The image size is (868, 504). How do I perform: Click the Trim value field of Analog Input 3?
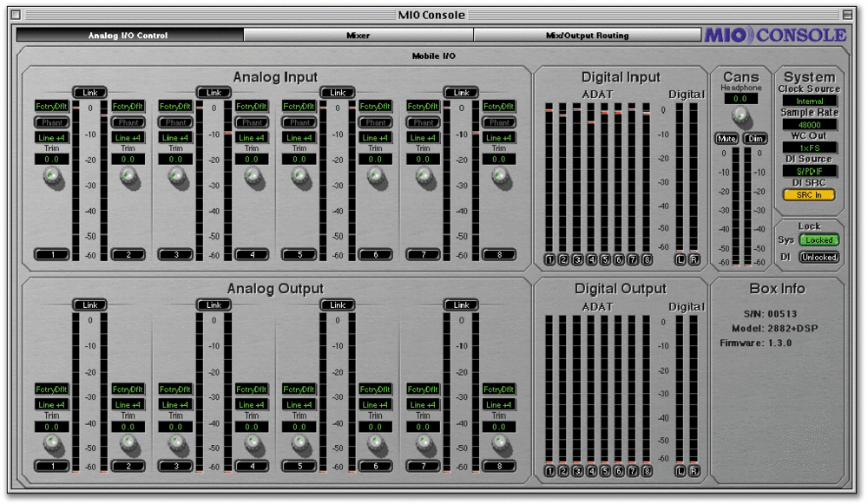175,160
